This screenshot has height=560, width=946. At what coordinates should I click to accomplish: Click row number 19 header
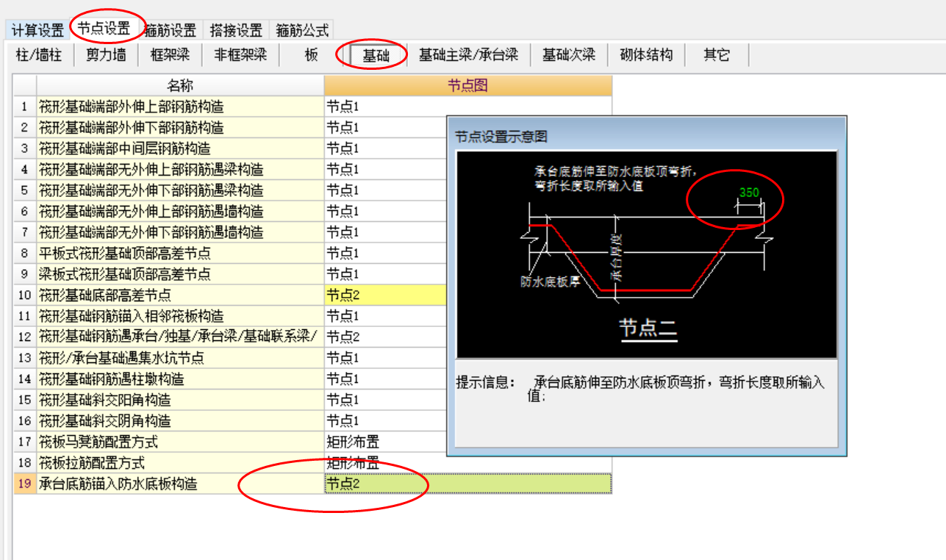[x=25, y=484]
